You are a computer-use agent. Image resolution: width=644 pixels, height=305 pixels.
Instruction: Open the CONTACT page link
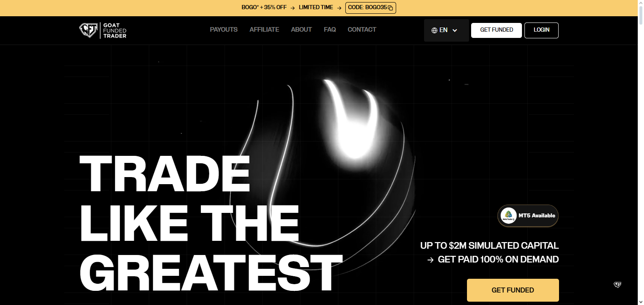pyautogui.click(x=362, y=30)
